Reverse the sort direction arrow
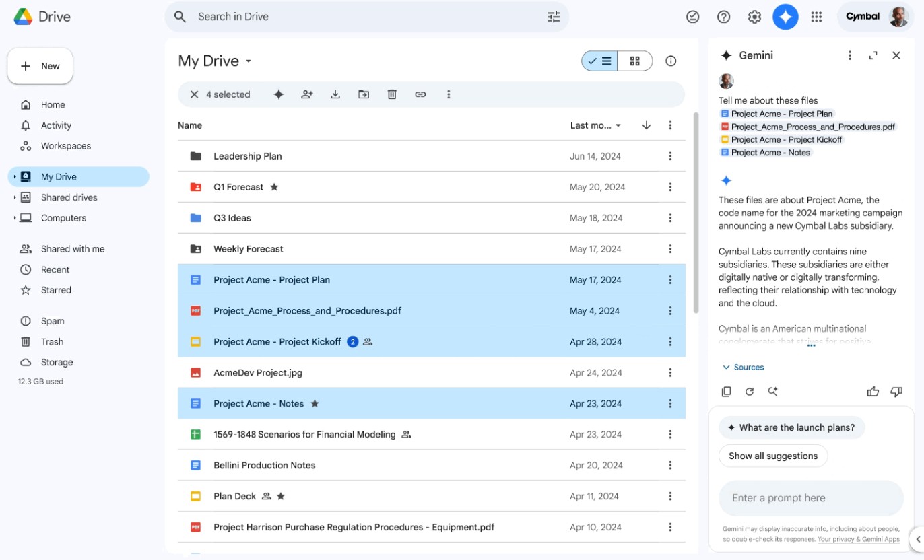The image size is (924, 560). 647,125
